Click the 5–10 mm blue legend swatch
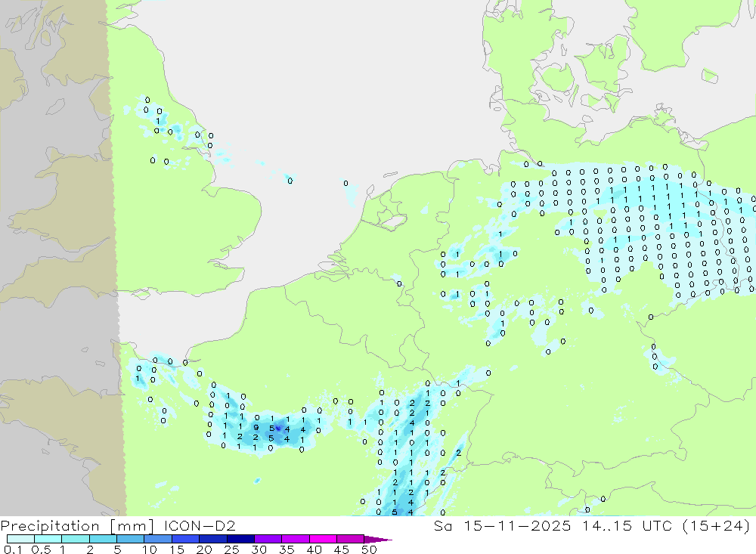This screenshot has width=756, height=554. tap(130, 539)
